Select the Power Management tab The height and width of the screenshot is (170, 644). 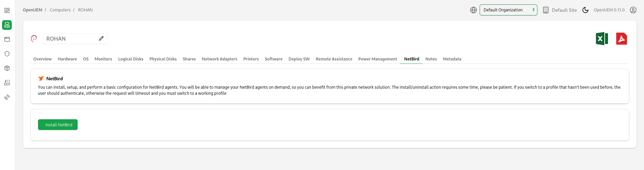click(x=377, y=59)
